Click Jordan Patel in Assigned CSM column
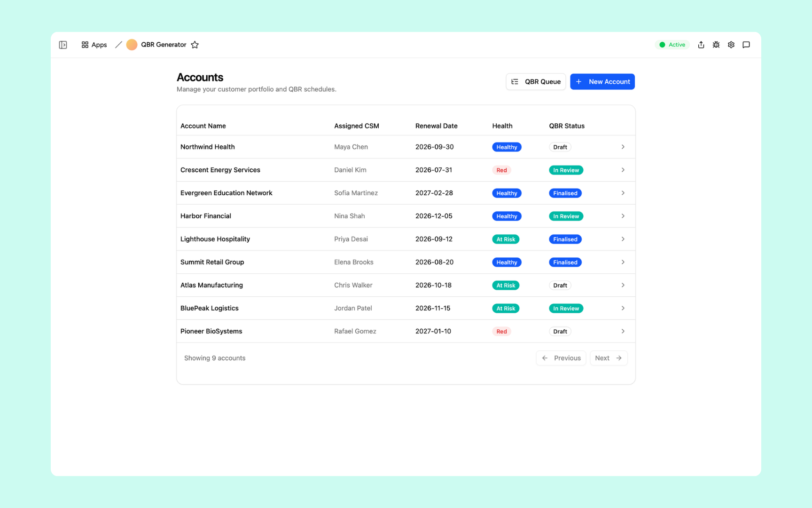 click(353, 308)
